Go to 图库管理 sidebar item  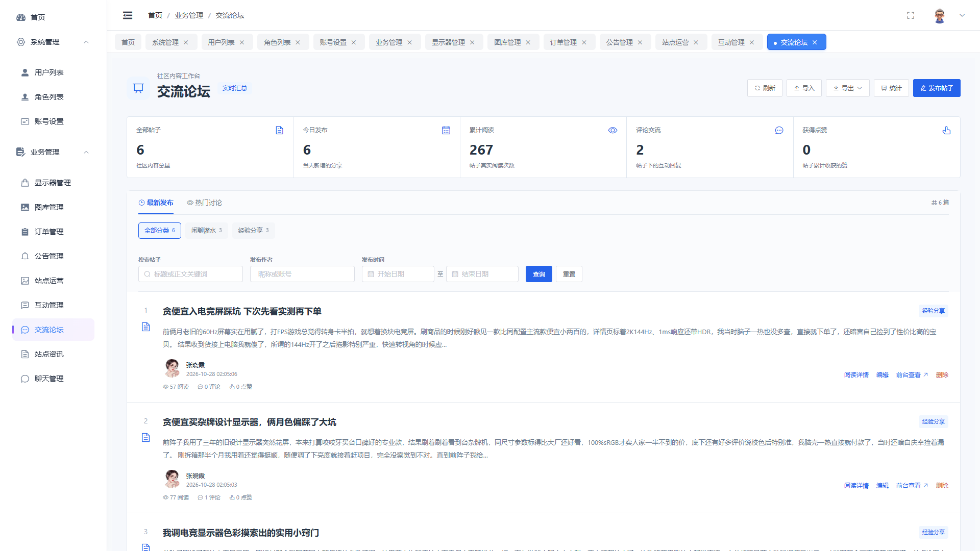coord(54,207)
